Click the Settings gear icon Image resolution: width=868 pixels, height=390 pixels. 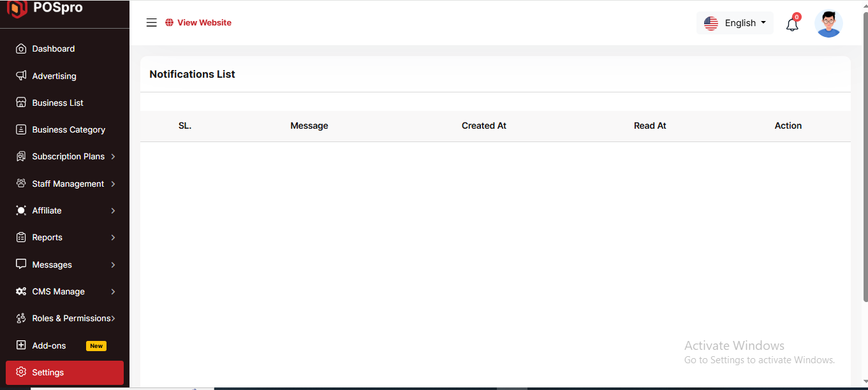pyautogui.click(x=21, y=372)
